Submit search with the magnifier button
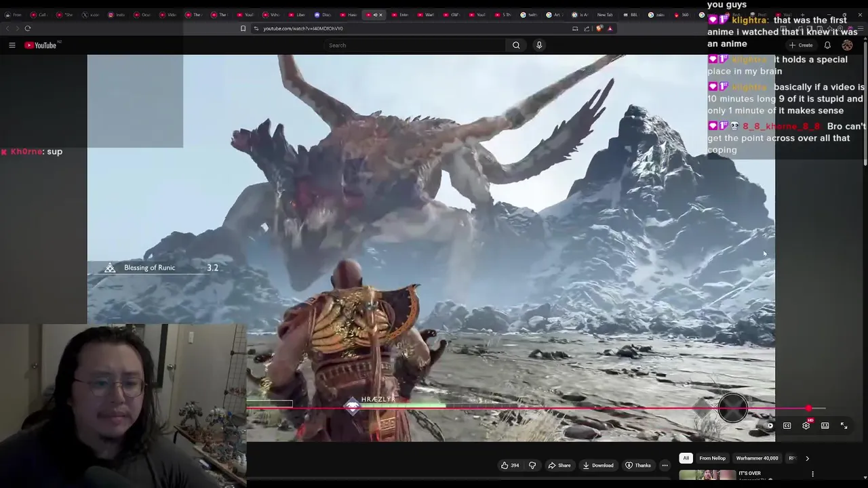868x488 pixels. (x=516, y=45)
